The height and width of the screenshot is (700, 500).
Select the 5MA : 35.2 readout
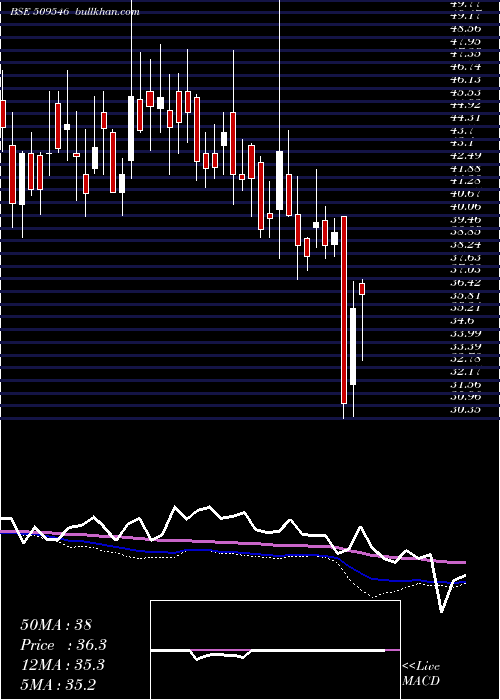click(x=58, y=685)
